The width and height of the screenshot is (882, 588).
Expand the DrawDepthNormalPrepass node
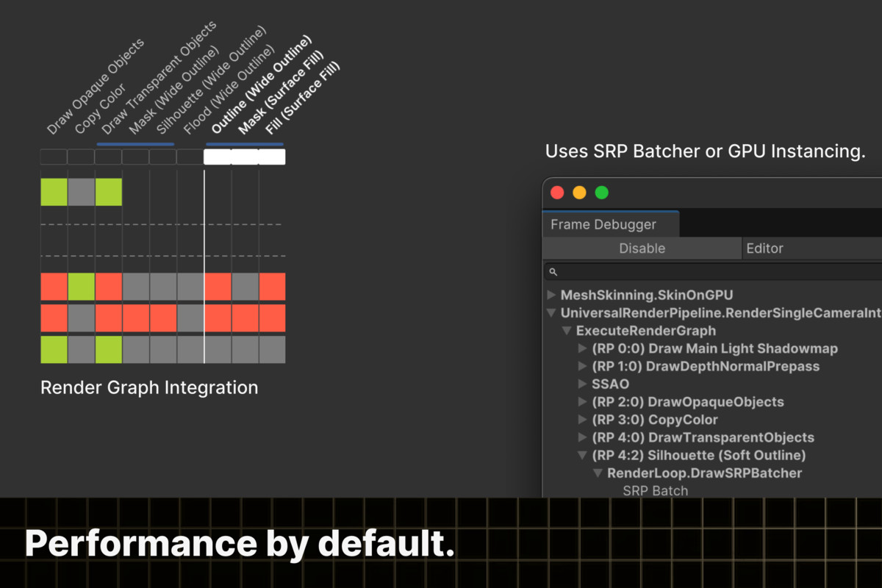pos(583,366)
